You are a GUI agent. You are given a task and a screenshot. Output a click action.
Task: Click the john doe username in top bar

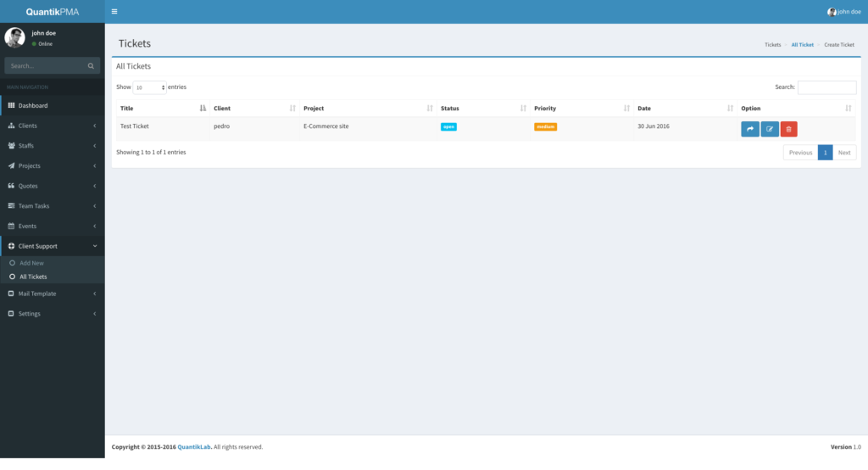849,12
